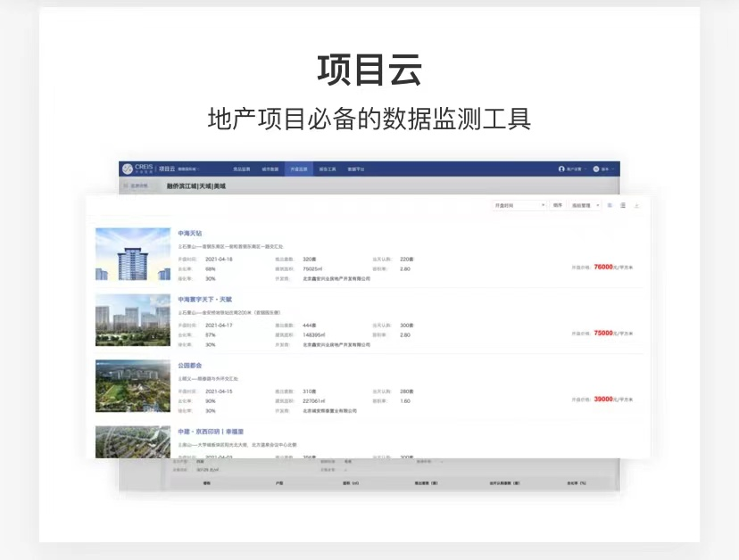739x560 pixels.
Task: Open the 公园都会 project title
Action: coord(190,366)
